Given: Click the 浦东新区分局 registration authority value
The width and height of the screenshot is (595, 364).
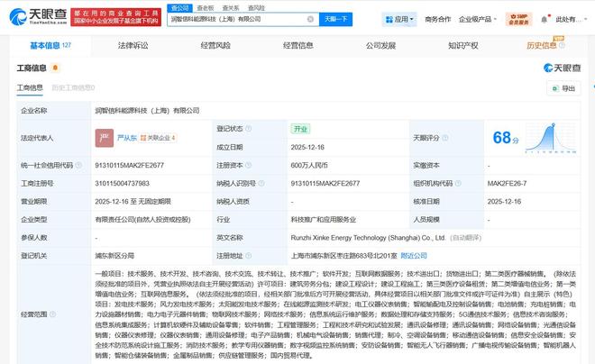Looking at the screenshot, I should tap(114, 256).
